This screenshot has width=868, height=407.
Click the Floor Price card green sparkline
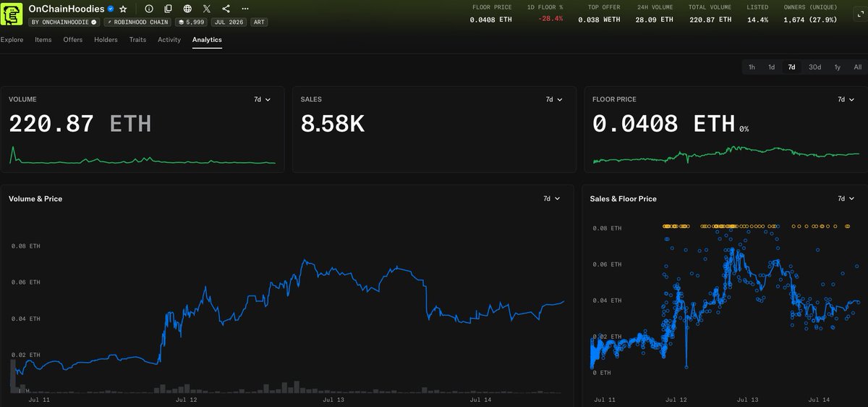[726, 155]
